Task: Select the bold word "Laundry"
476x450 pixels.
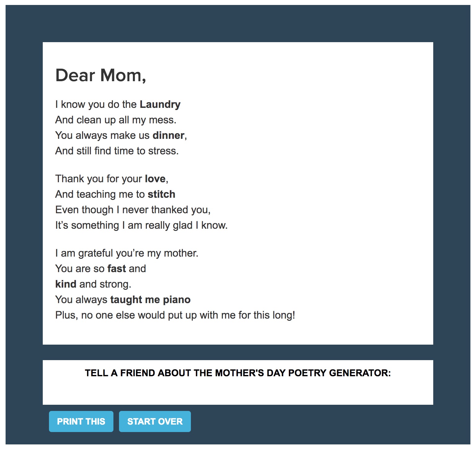Action: (x=160, y=104)
